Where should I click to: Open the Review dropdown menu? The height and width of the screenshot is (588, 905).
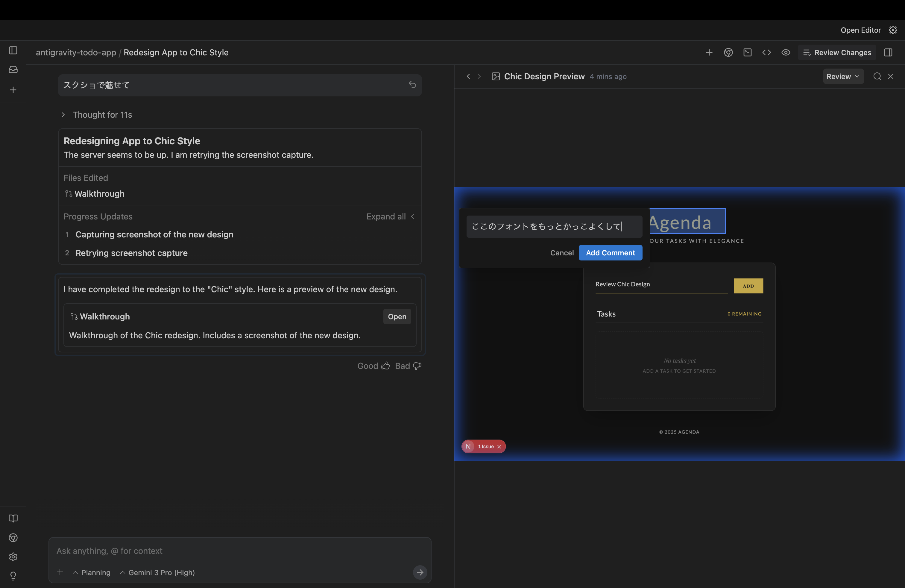tap(843, 76)
